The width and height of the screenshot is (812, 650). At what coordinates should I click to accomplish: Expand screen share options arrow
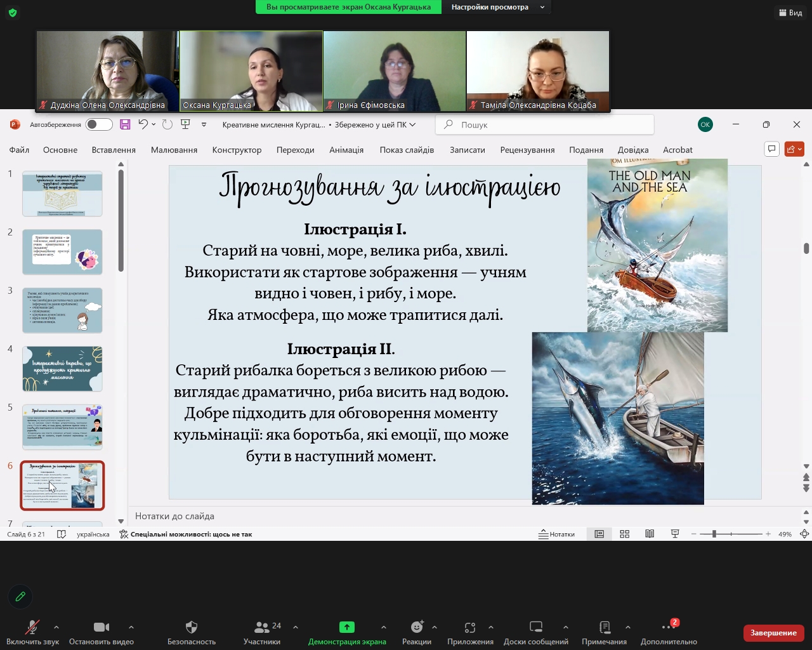click(383, 627)
